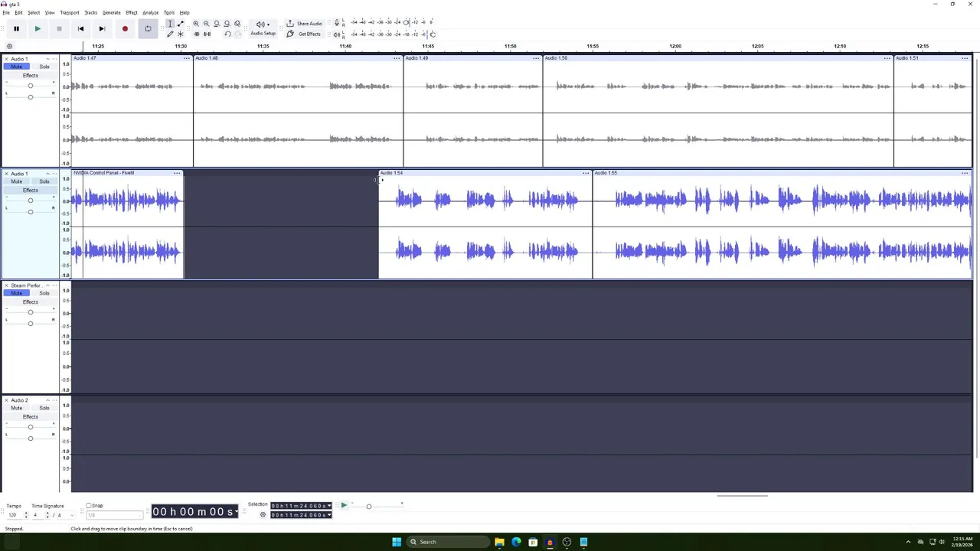Click the Steam Perfor track gain slider
Viewport: 980px width, 551px height.
(x=31, y=312)
